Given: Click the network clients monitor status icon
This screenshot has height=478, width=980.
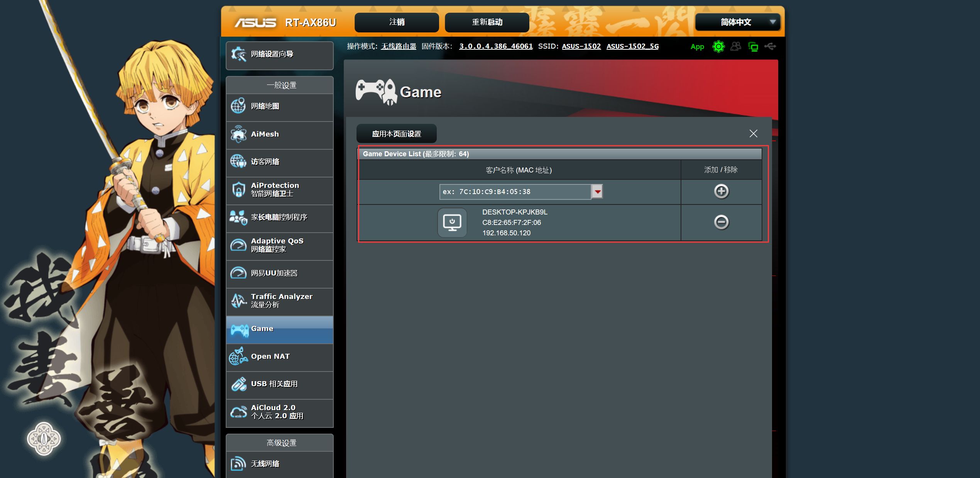Looking at the screenshot, I should 753,47.
